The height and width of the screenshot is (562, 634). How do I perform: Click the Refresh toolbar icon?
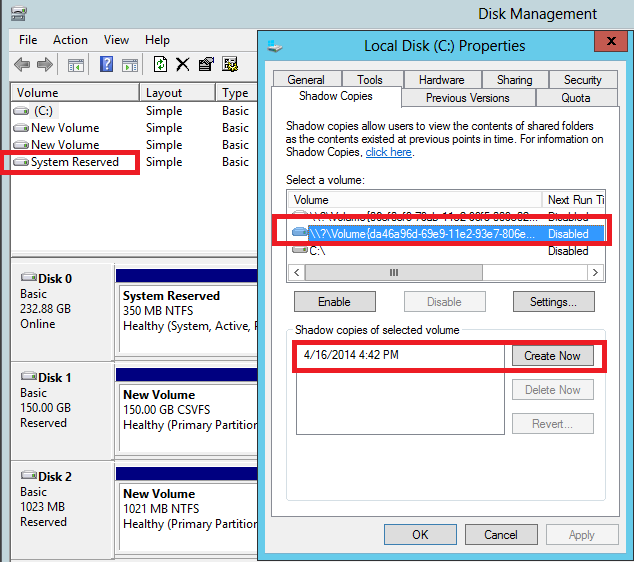pyautogui.click(x=160, y=65)
